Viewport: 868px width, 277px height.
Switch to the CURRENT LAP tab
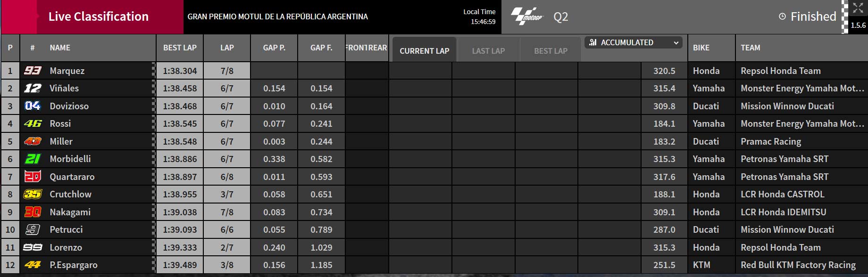point(424,50)
